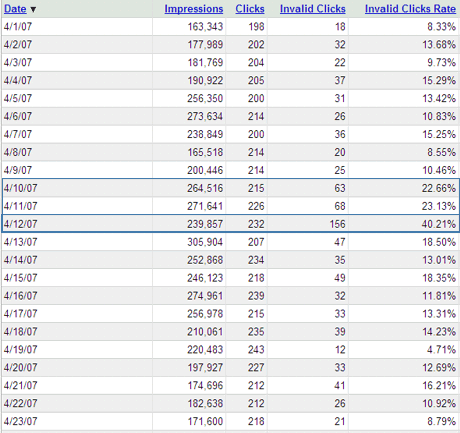Screen dimensions: 460x433
Task: Click clicks value 232
Action: (x=256, y=224)
